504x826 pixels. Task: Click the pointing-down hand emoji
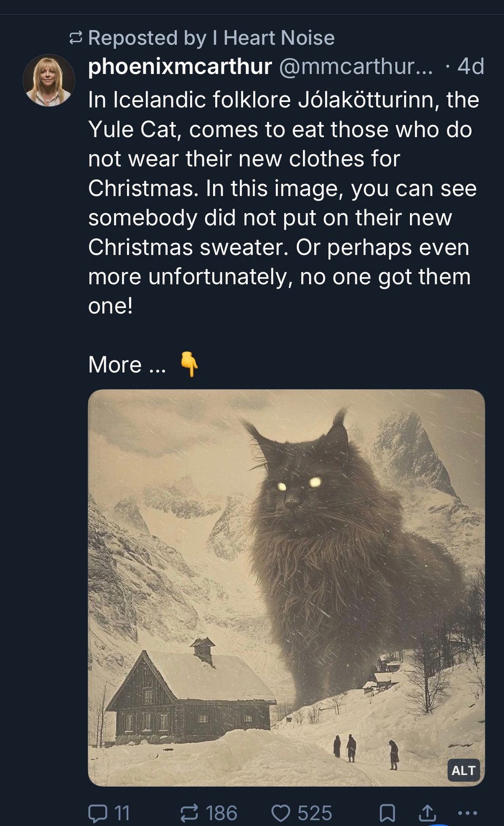[190, 364]
